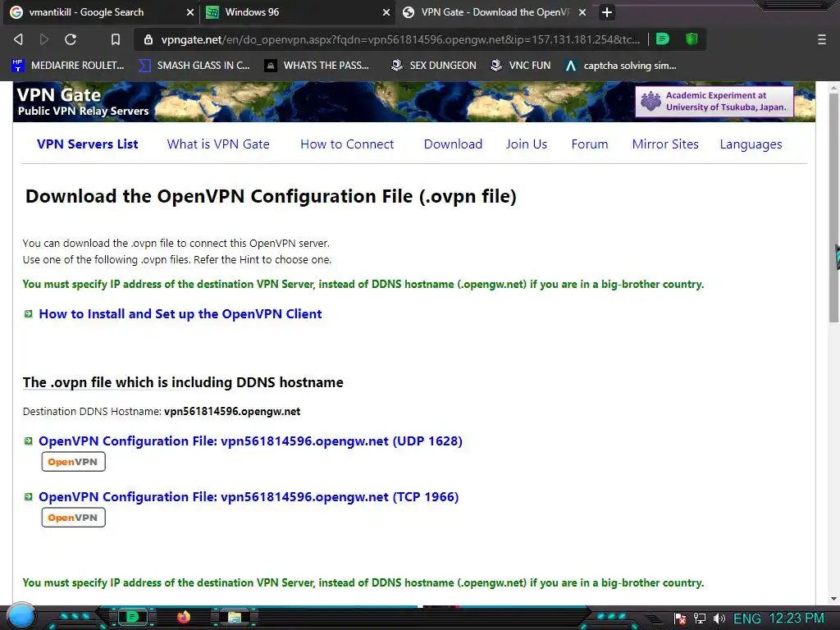Click the green chat extension icon in toolbar
Screen dimensions: 840x630
[x=663, y=39]
